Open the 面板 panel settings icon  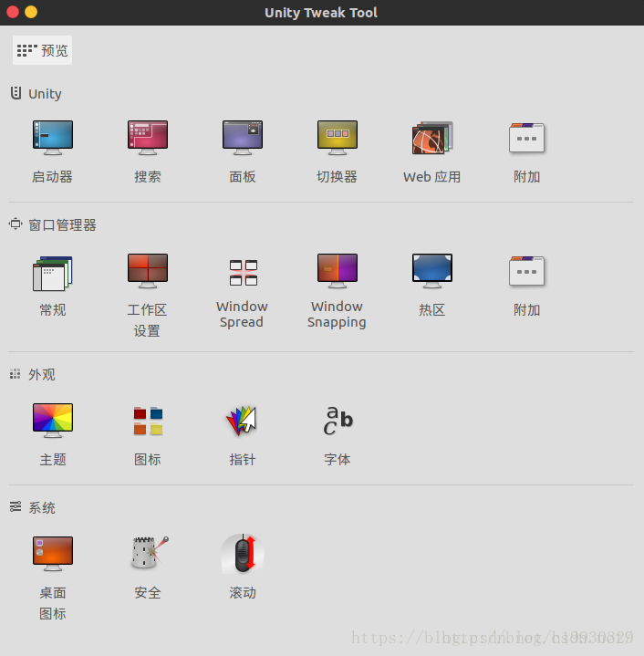243,138
